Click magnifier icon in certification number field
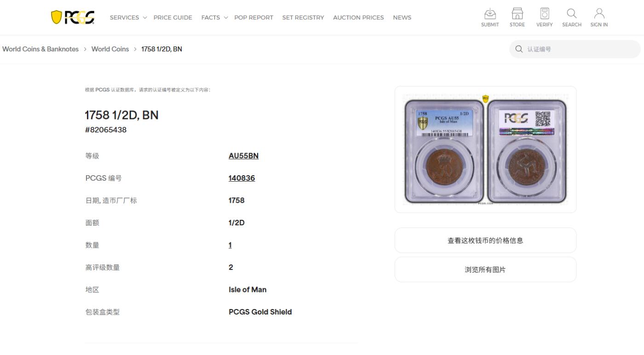Screen dimensions: 644x355 519,49
